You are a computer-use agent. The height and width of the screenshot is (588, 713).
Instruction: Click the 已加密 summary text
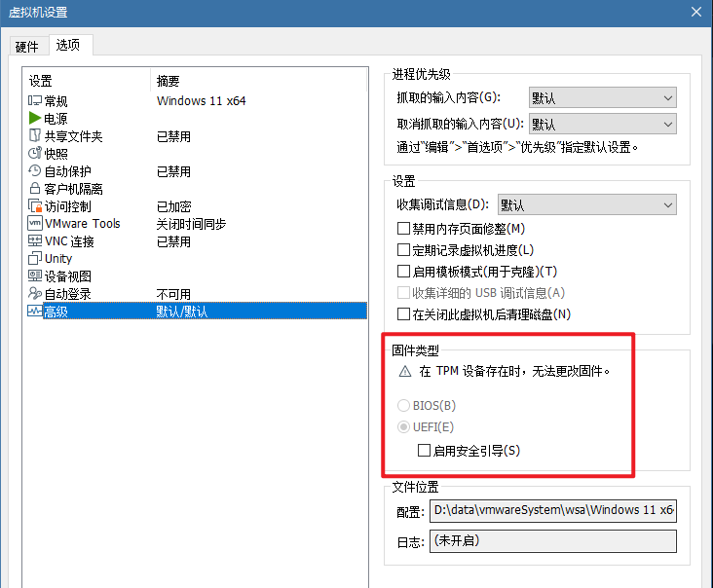click(173, 206)
